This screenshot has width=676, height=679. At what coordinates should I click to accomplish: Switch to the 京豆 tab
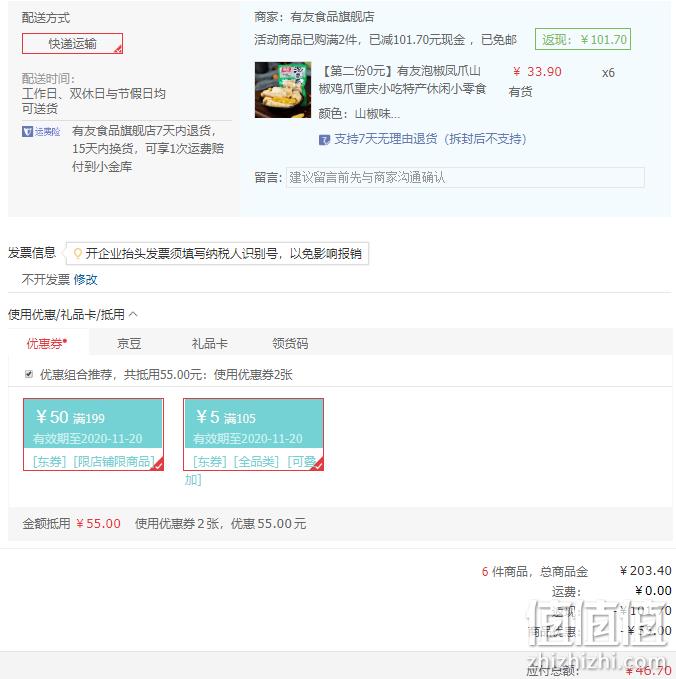(129, 343)
